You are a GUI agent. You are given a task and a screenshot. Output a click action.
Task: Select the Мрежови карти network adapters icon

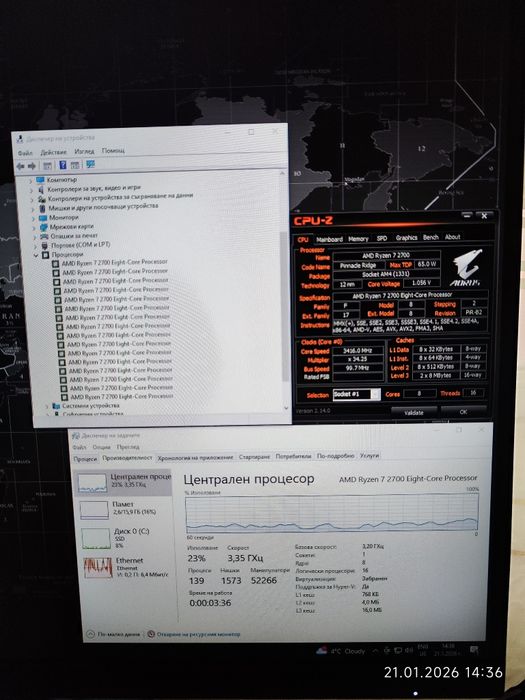[x=43, y=227]
